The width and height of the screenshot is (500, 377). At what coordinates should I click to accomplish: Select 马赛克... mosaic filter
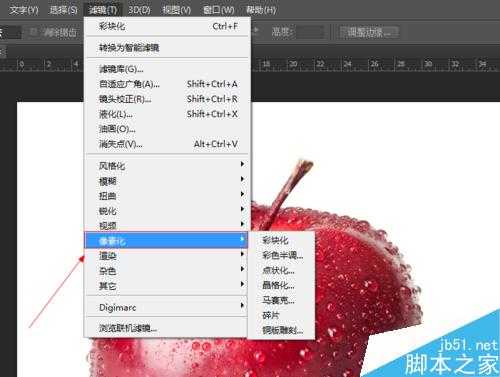(x=281, y=300)
